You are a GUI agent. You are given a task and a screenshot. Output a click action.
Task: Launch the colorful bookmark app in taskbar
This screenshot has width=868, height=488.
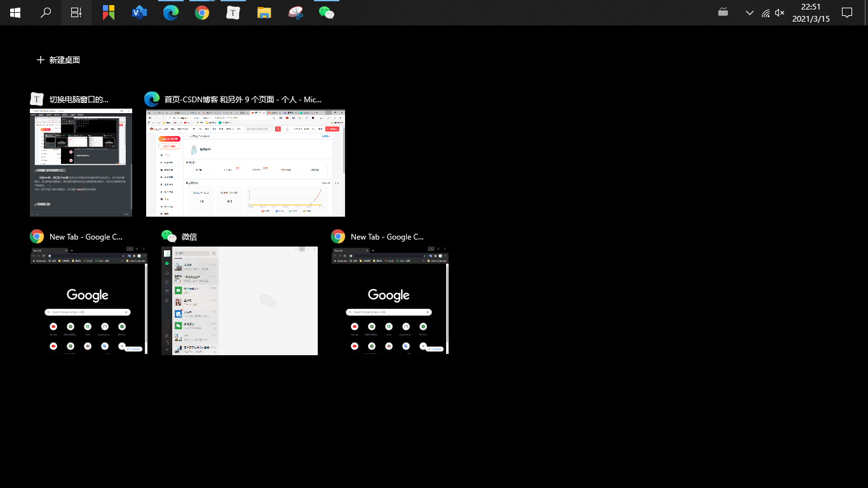[109, 13]
